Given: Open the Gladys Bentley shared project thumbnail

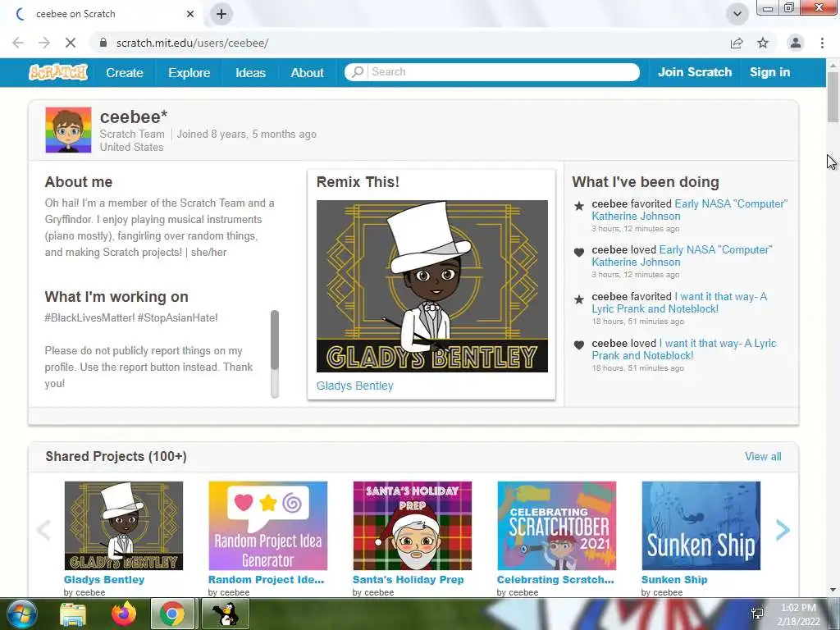Looking at the screenshot, I should 124,526.
